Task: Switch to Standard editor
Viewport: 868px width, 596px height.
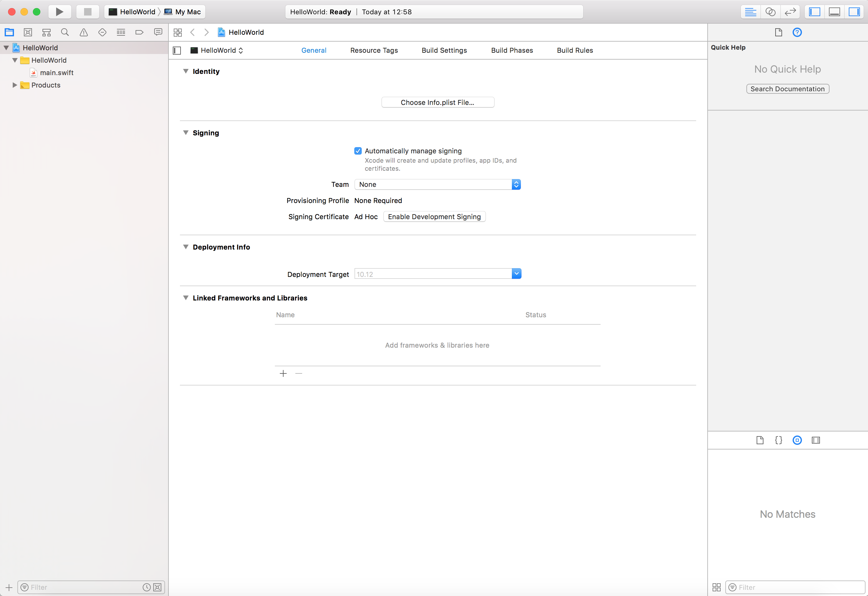Action: [x=750, y=11]
